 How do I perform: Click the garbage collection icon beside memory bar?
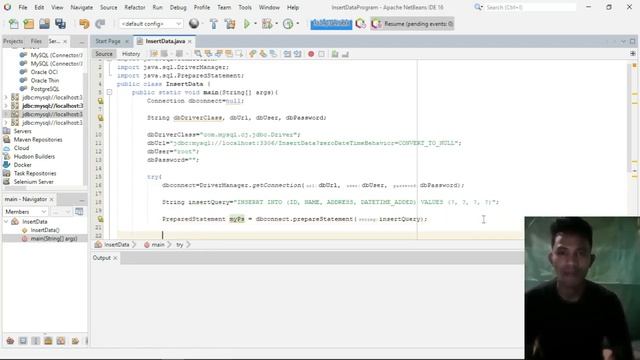[x=360, y=24]
